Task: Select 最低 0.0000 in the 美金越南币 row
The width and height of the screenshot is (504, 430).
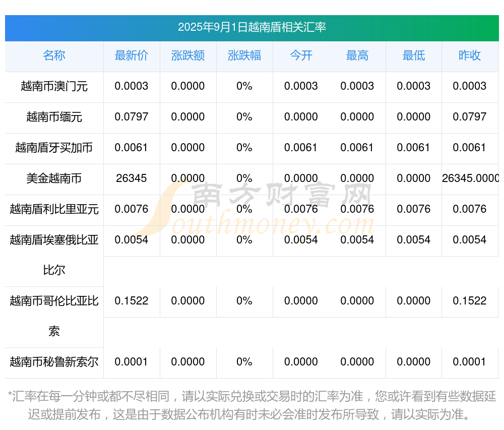Action: point(414,178)
